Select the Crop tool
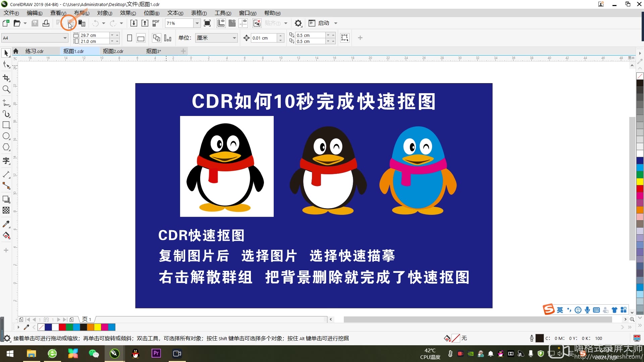Image resolution: width=644 pixels, height=362 pixels. click(6, 78)
